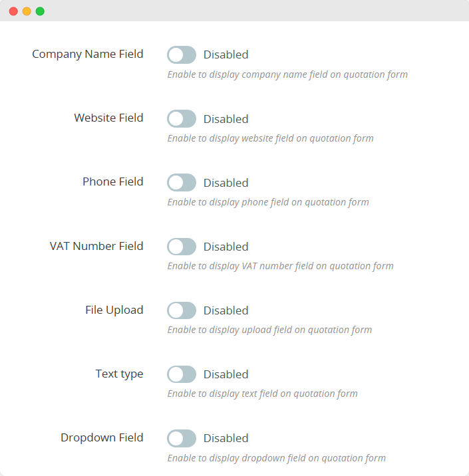
Task: Click the yellow minimize window button
Action: tap(27, 11)
